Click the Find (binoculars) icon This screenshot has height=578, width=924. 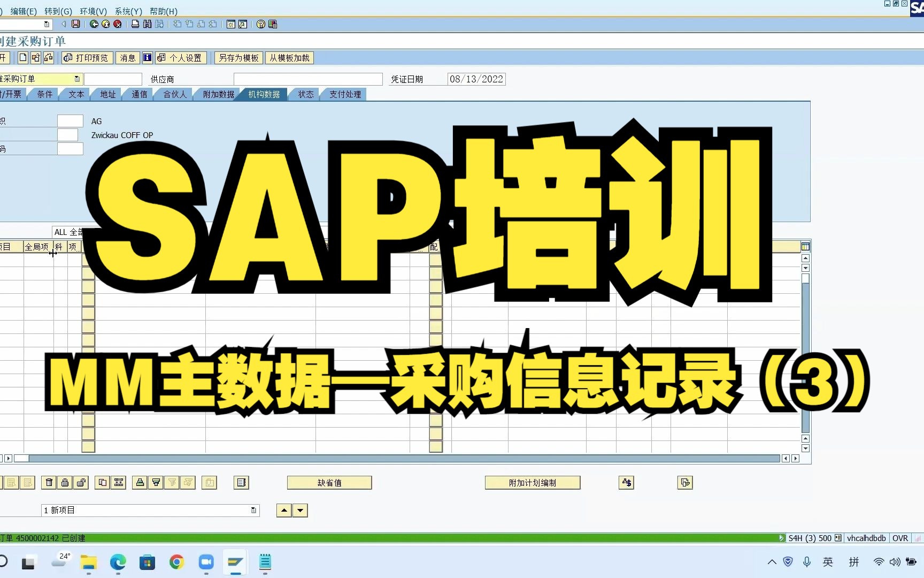(x=147, y=24)
